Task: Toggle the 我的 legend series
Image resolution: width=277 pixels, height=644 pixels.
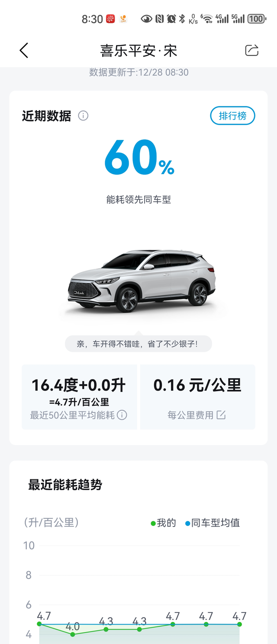Action: 163,523
